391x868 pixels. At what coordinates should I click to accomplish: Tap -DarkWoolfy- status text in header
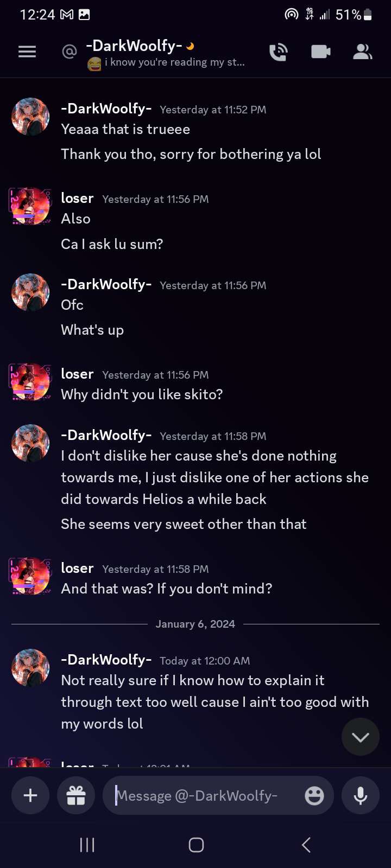click(174, 62)
